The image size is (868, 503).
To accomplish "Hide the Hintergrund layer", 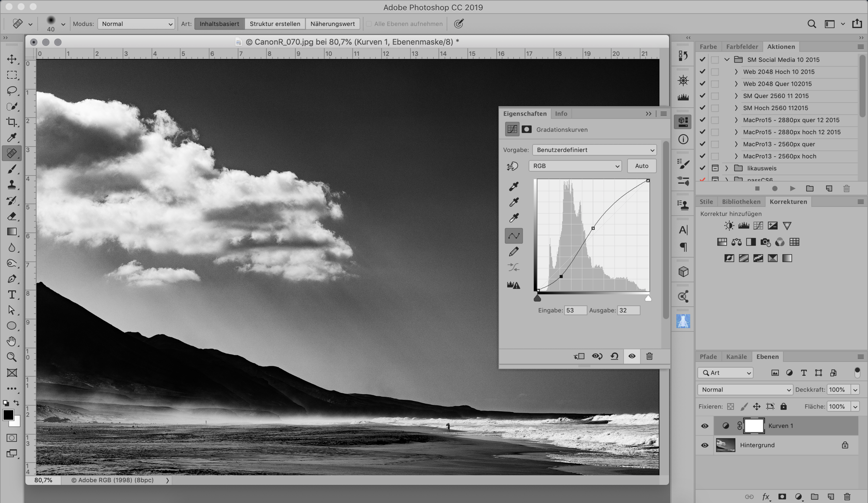I will click(x=704, y=445).
